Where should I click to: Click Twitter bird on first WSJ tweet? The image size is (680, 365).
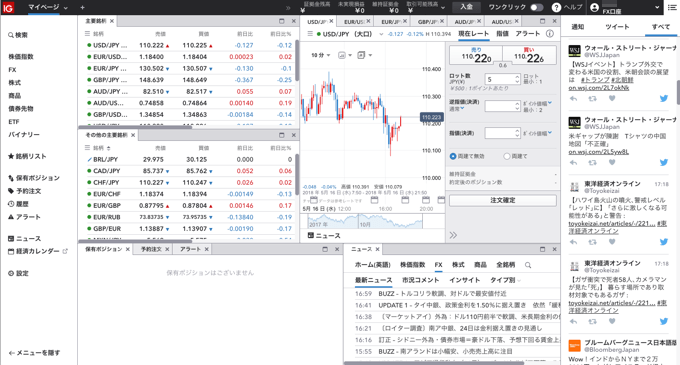664,98
